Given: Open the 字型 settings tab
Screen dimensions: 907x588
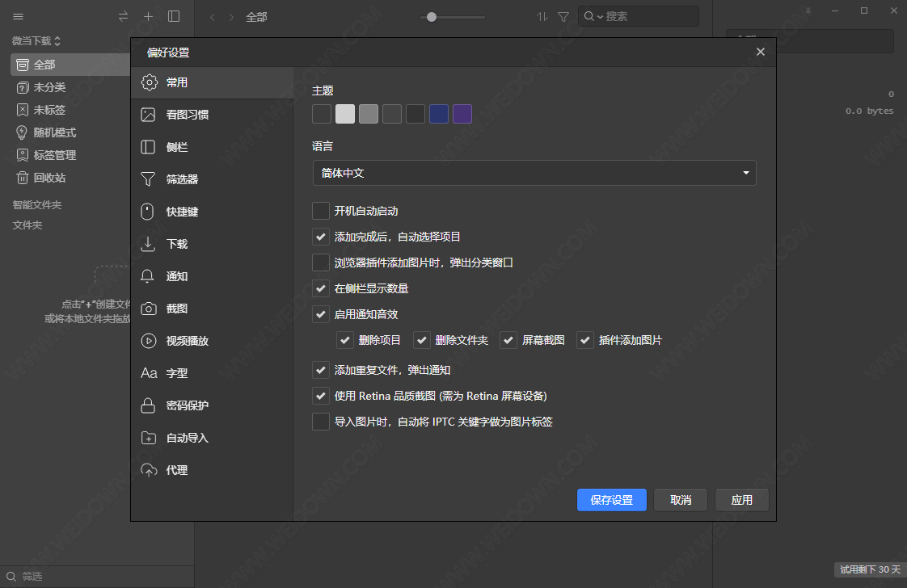Looking at the screenshot, I should point(213,373).
